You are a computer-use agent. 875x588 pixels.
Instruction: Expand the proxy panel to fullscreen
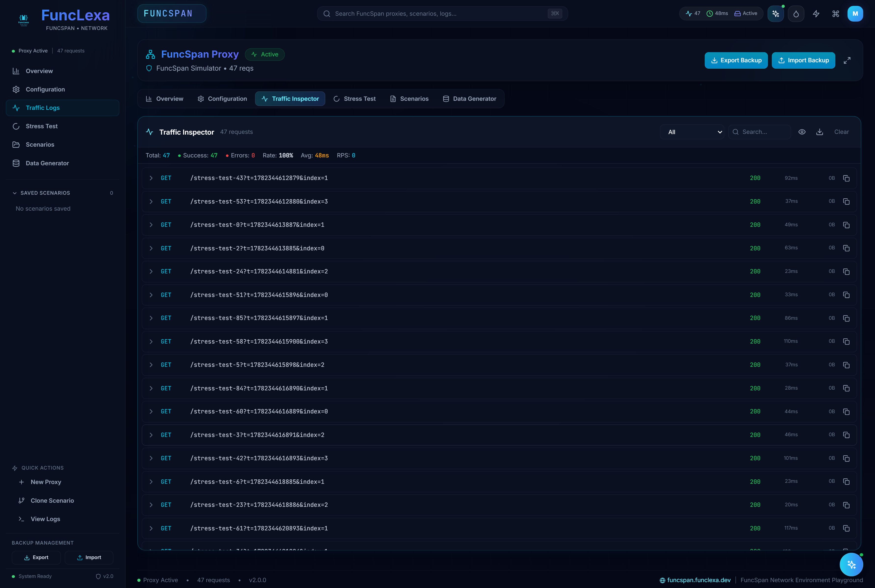coord(847,60)
